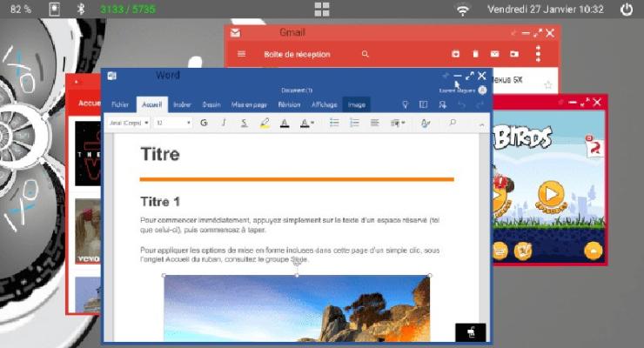Open the app grid launcher in top bar
This screenshot has width=644, height=348.
click(x=322, y=9)
